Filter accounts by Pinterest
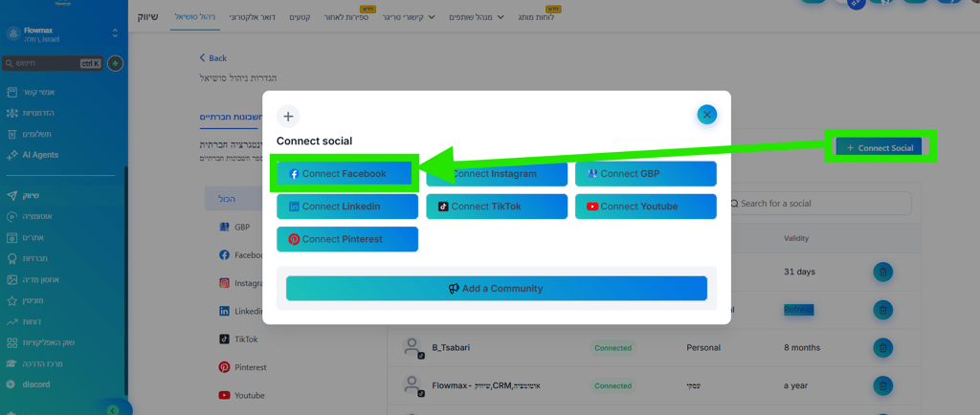Image resolution: width=980 pixels, height=415 pixels. click(241, 367)
